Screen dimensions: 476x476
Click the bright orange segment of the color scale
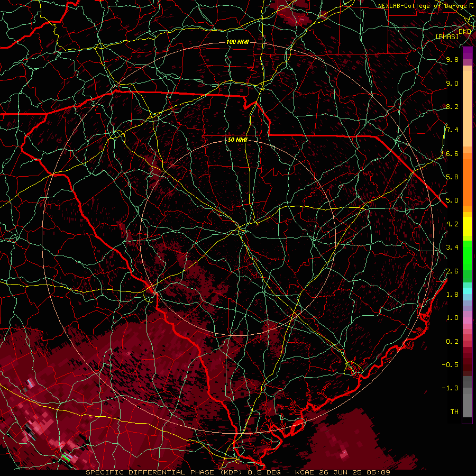(467, 182)
